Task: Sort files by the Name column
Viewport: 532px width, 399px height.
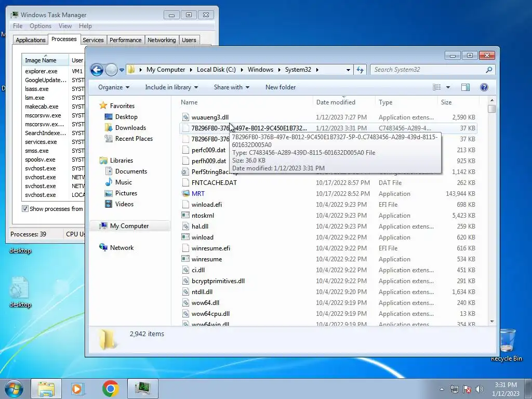Action: tap(245, 102)
